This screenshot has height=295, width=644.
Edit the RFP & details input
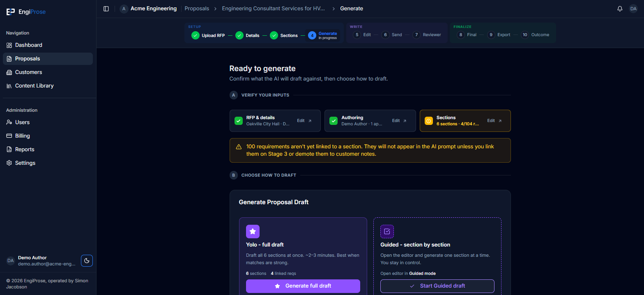(x=304, y=121)
